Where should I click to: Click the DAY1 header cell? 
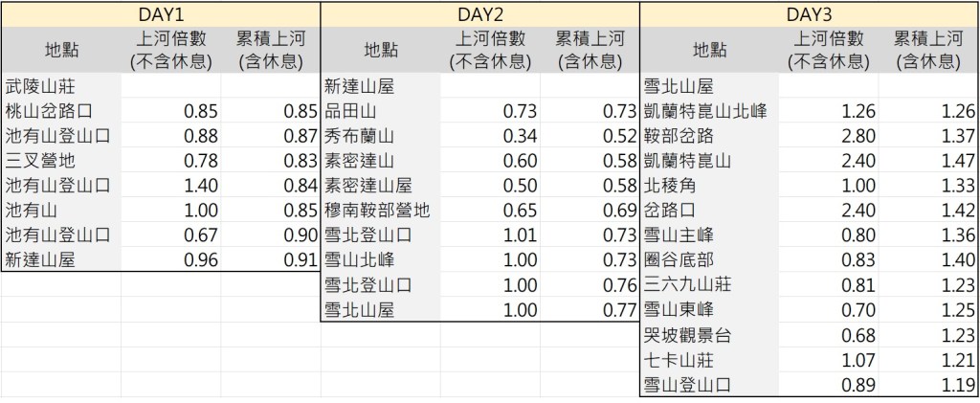point(160,14)
